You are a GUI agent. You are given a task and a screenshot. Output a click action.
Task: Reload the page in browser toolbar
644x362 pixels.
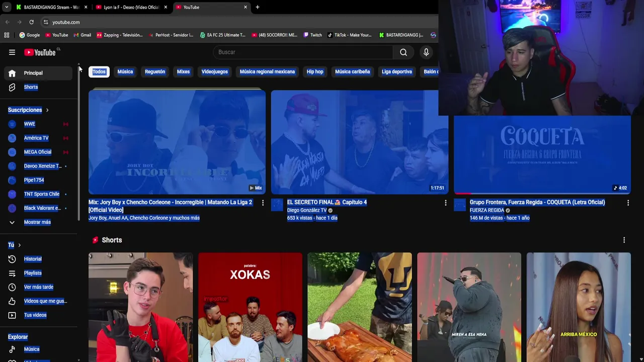point(31,22)
